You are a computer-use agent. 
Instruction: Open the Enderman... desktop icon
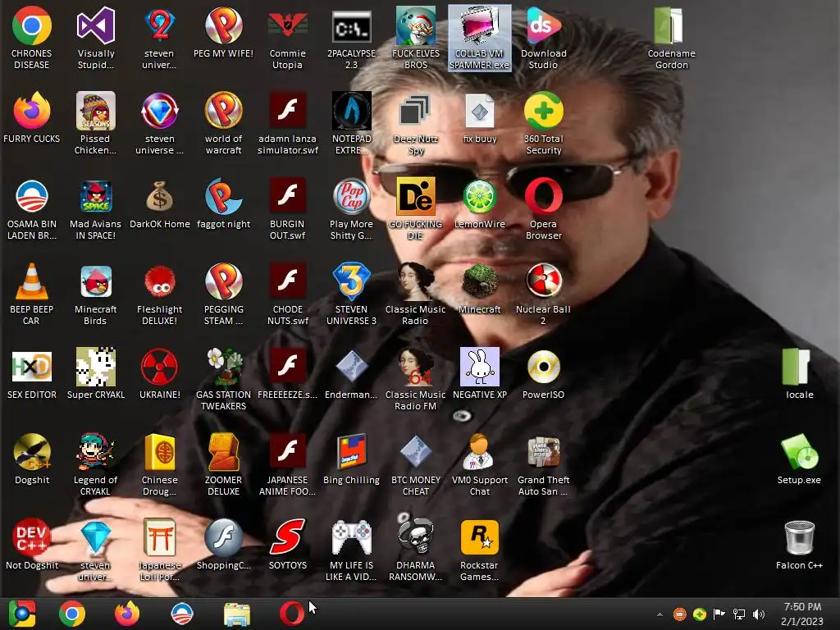tap(351, 367)
